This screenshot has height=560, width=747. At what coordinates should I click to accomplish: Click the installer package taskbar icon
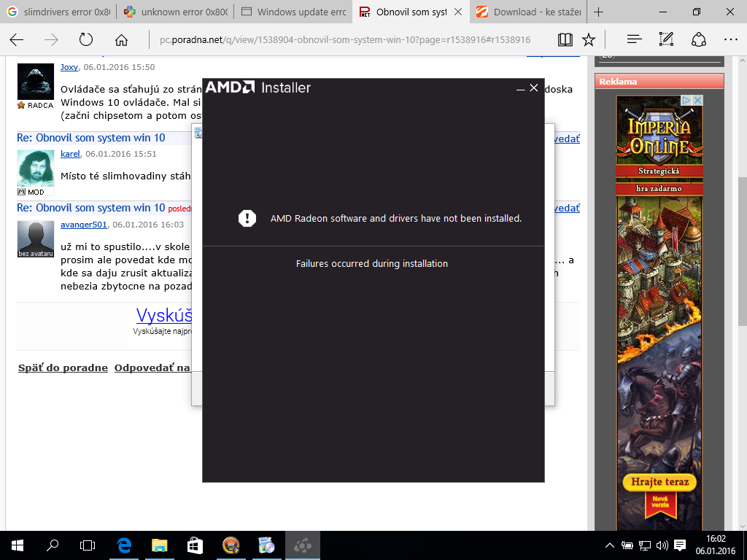[266, 545]
